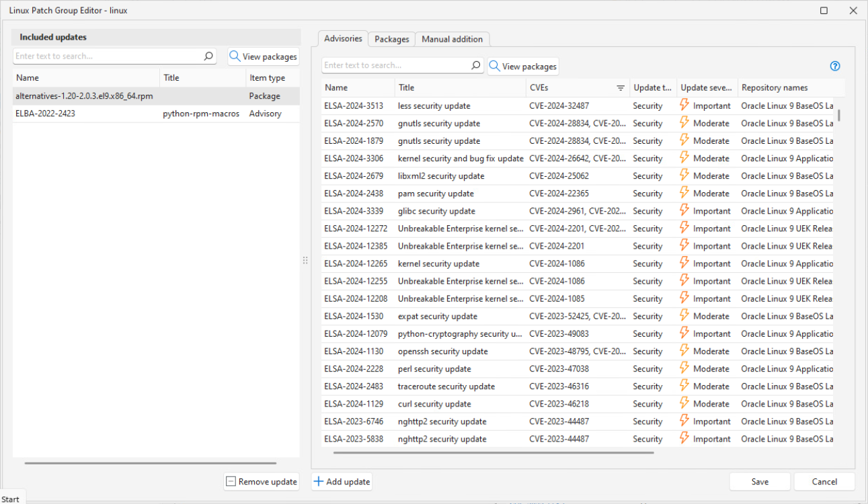This screenshot has height=504, width=868.
Task: Save the patch group
Action: pos(760,481)
